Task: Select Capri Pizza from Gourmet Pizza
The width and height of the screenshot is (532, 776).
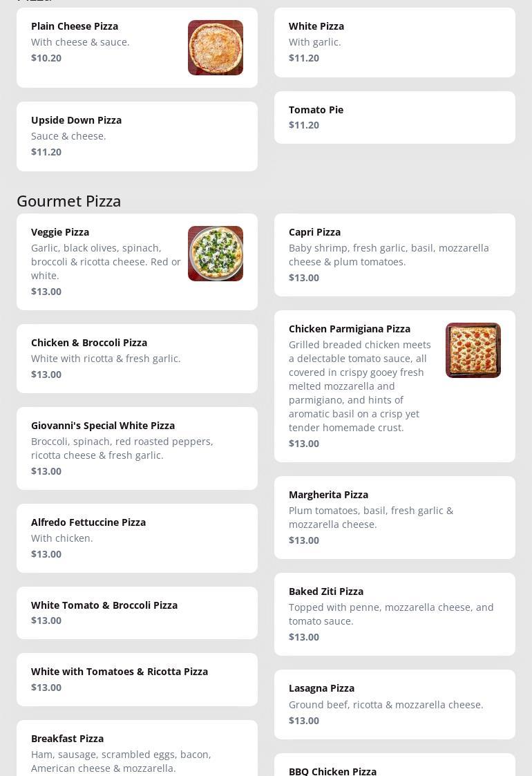Action: (x=395, y=255)
